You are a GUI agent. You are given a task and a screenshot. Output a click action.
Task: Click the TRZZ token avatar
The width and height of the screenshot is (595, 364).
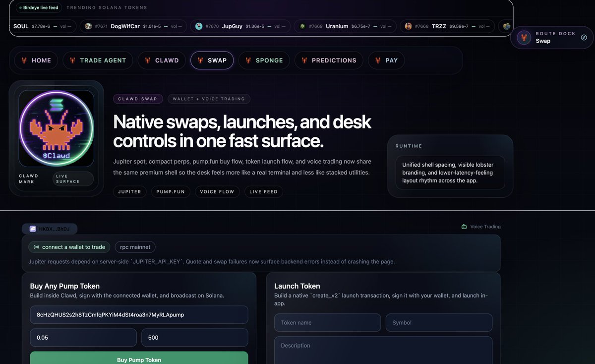[409, 26]
